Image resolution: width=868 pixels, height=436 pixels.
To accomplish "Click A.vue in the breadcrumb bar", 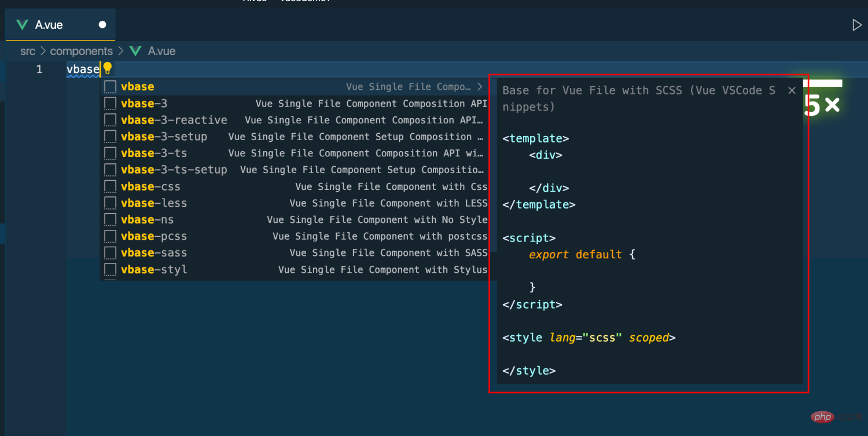I will [161, 51].
